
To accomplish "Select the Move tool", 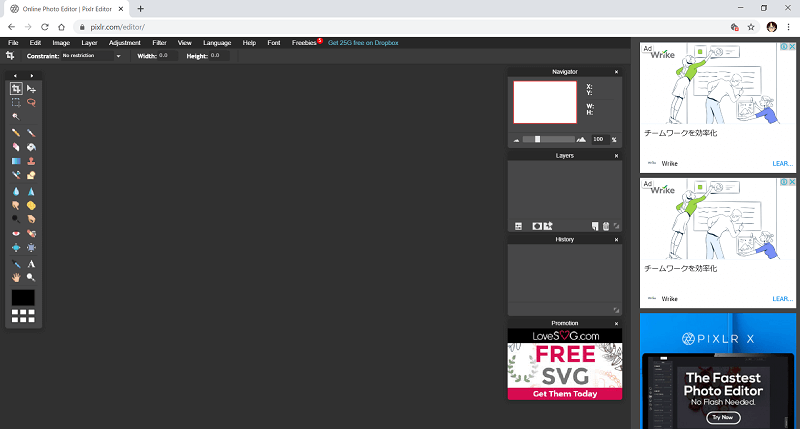I will click(x=31, y=89).
